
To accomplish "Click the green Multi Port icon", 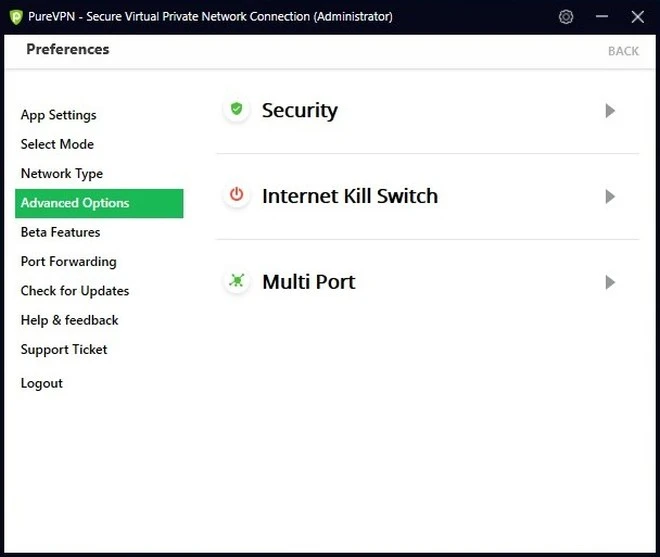I will [x=237, y=281].
